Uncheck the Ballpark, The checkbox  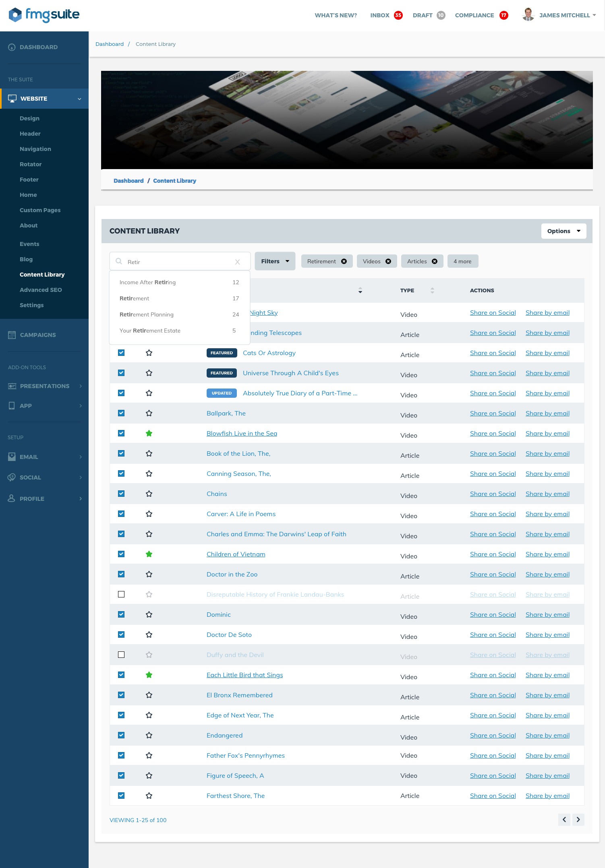[x=121, y=413]
